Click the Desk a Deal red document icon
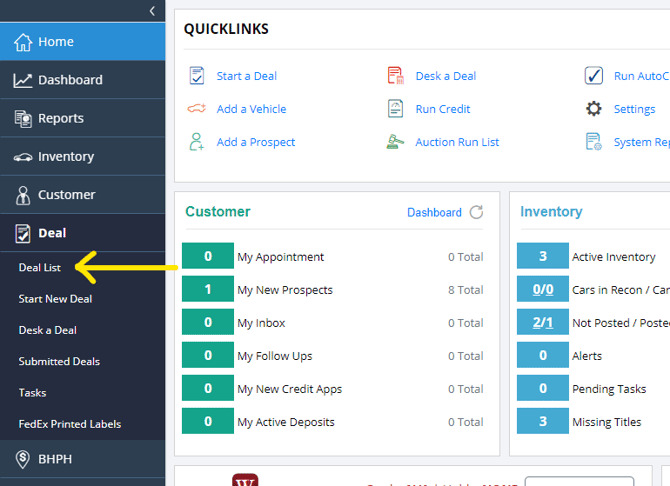 coord(395,76)
